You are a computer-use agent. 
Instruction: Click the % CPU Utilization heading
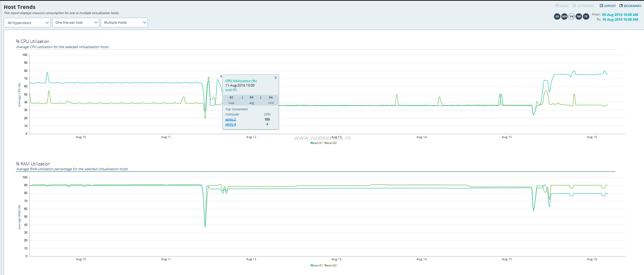point(33,41)
